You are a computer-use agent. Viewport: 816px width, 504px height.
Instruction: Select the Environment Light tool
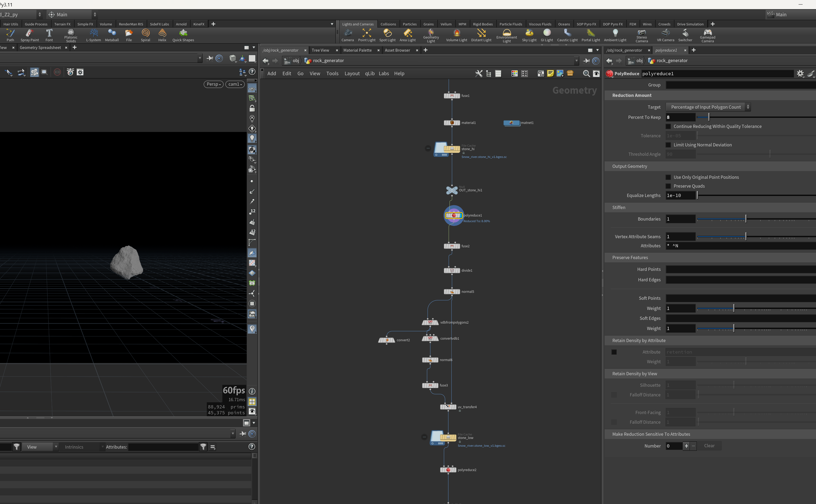[506, 35]
